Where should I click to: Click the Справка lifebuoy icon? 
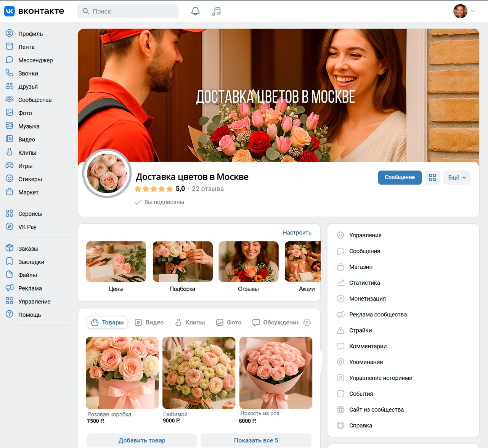point(340,426)
